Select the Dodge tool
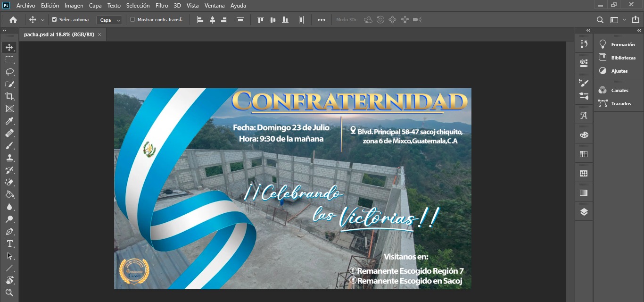 [9, 219]
